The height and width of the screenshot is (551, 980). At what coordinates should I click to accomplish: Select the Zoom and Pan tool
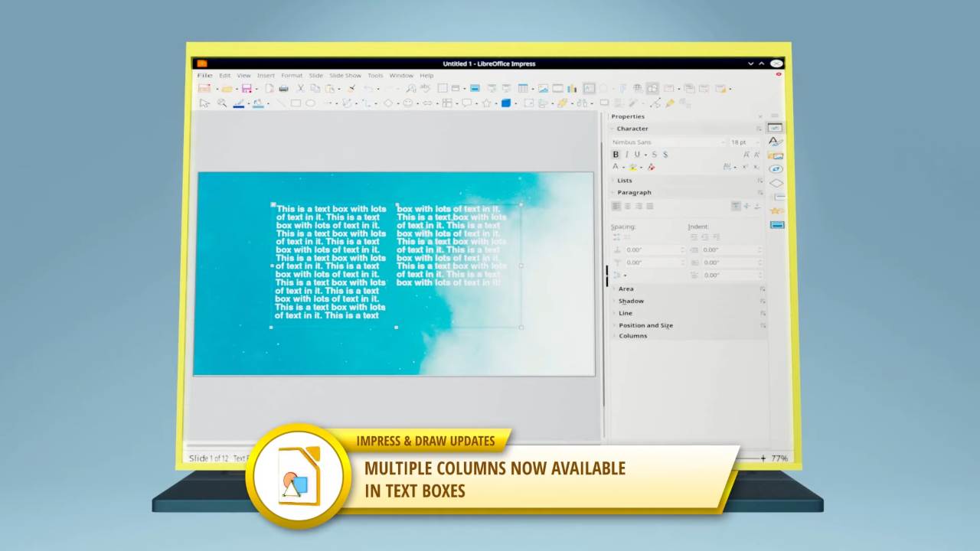(x=222, y=103)
